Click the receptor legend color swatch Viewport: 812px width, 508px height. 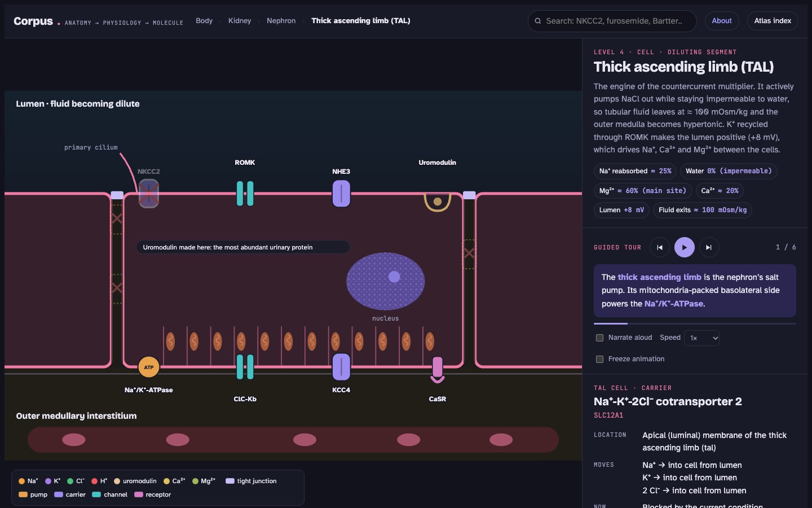point(139,494)
